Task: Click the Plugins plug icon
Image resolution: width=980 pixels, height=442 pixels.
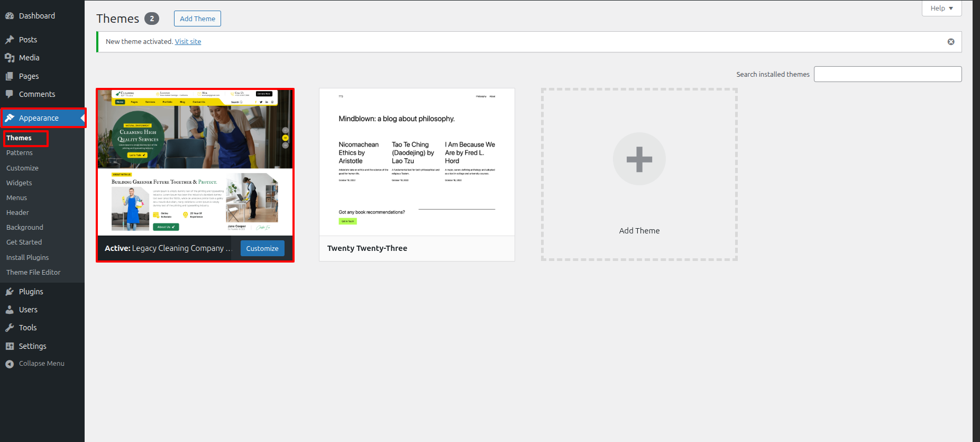Action: click(10, 292)
